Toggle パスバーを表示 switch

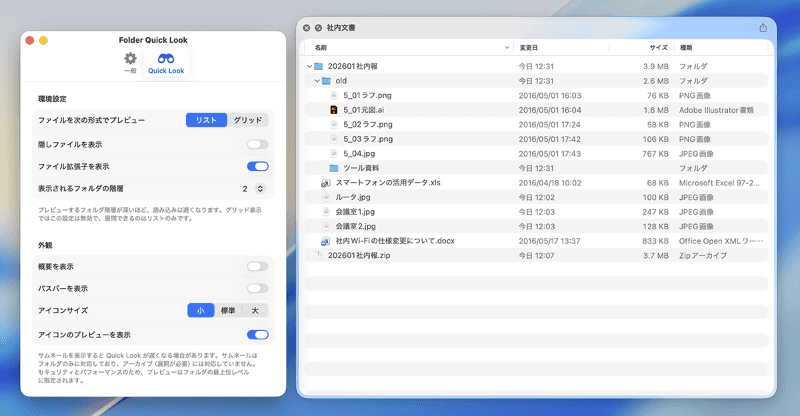tap(258, 288)
